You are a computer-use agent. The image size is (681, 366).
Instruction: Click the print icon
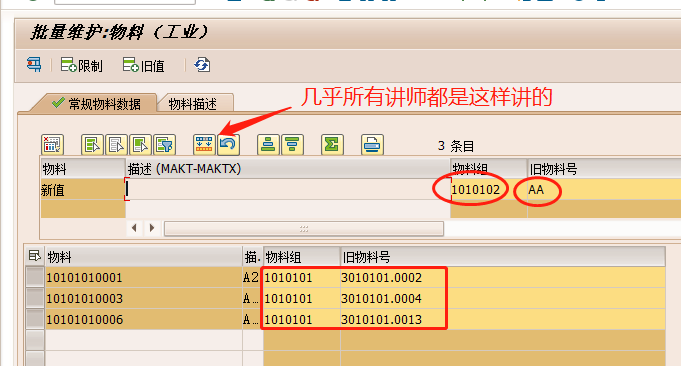click(372, 145)
